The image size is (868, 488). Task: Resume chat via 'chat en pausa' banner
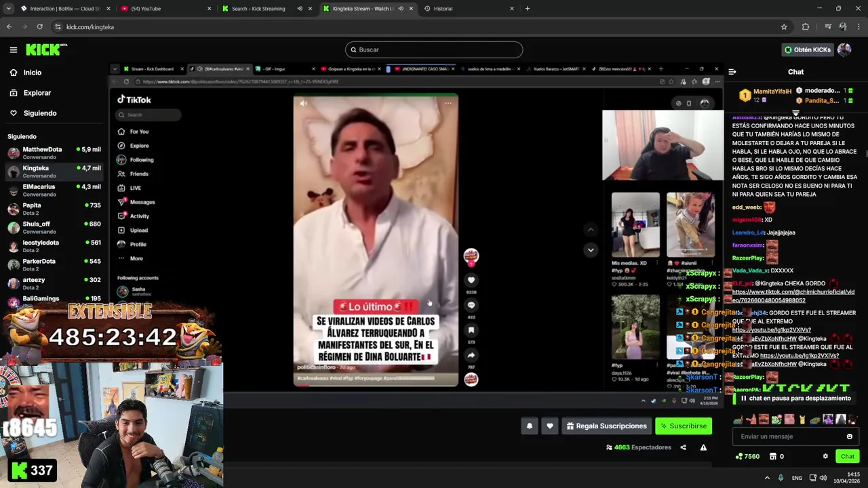point(795,399)
